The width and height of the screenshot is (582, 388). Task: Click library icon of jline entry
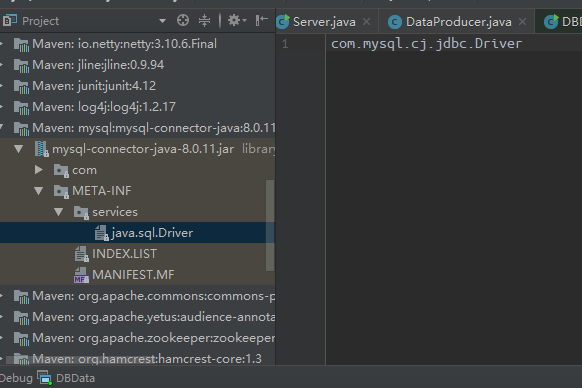coord(21,66)
